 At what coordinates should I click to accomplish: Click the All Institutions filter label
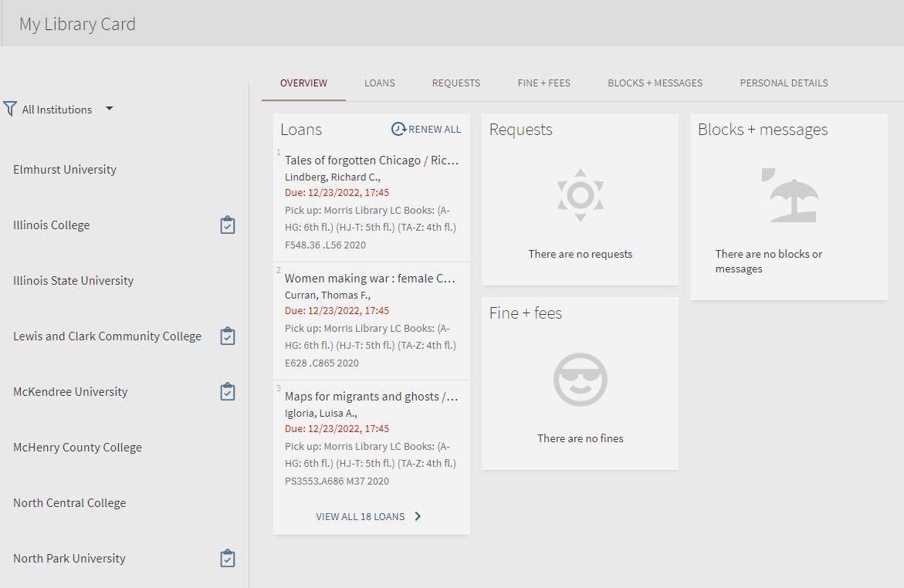pyautogui.click(x=56, y=110)
